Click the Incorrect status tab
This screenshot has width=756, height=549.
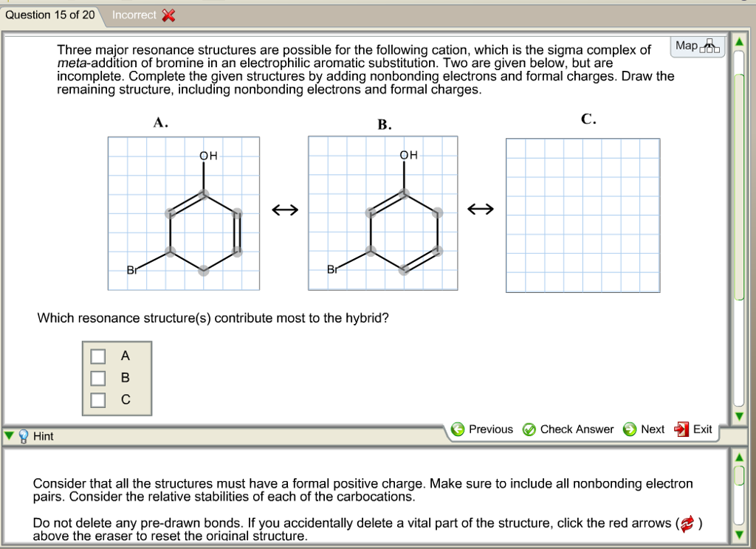[133, 14]
